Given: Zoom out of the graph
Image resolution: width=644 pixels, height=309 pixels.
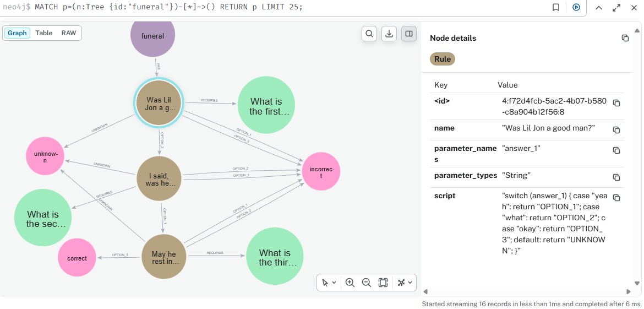Looking at the screenshot, I should 366,283.
